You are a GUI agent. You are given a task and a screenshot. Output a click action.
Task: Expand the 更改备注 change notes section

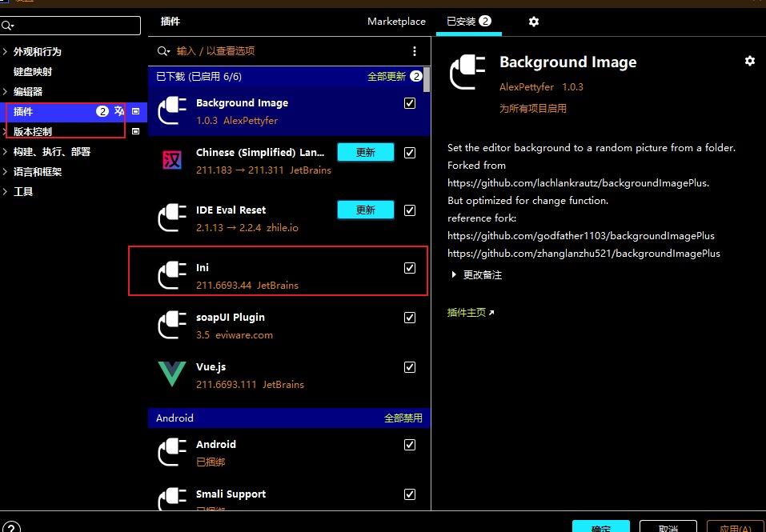pyautogui.click(x=454, y=274)
